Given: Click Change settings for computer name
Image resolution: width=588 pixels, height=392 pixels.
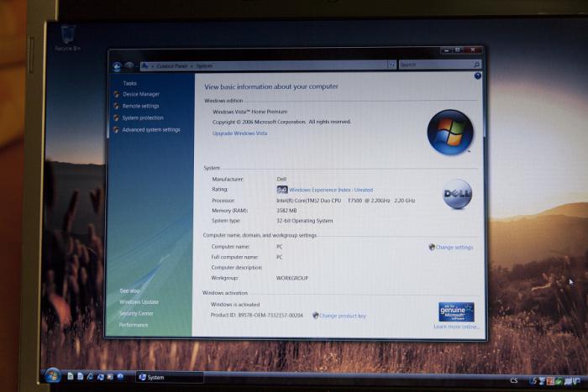Looking at the screenshot, I should tap(454, 248).
